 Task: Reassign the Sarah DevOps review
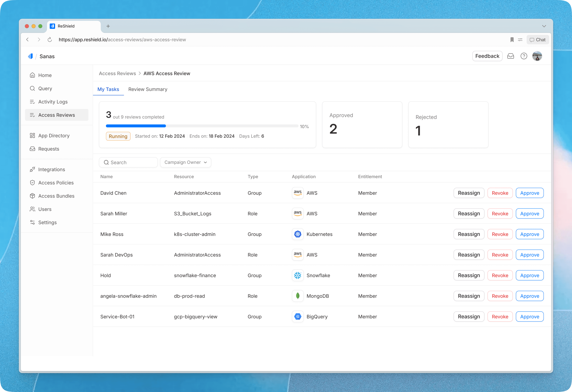point(469,255)
